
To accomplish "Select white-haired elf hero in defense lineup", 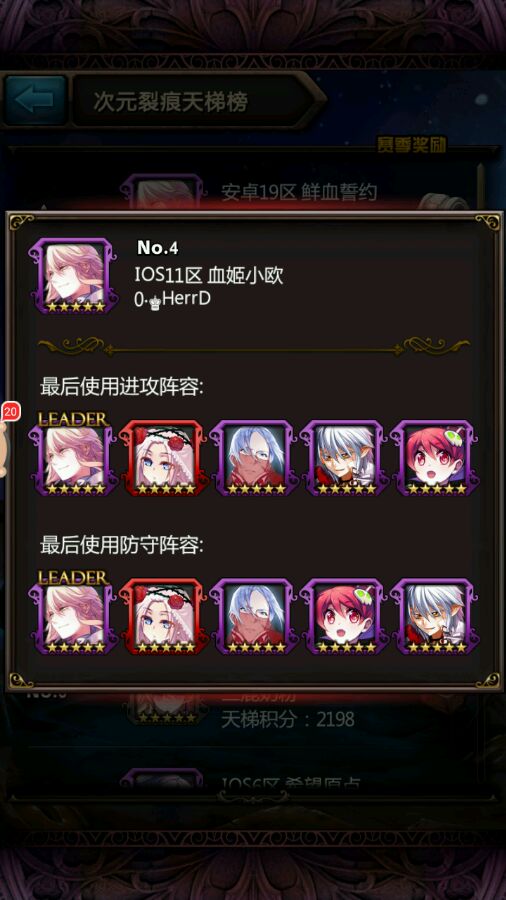I will click(434, 616).
